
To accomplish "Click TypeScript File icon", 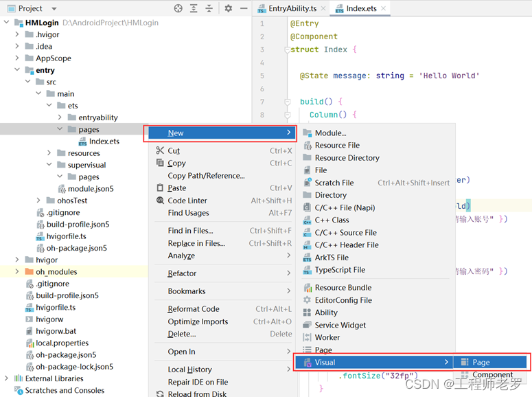I will click(307, 270).
